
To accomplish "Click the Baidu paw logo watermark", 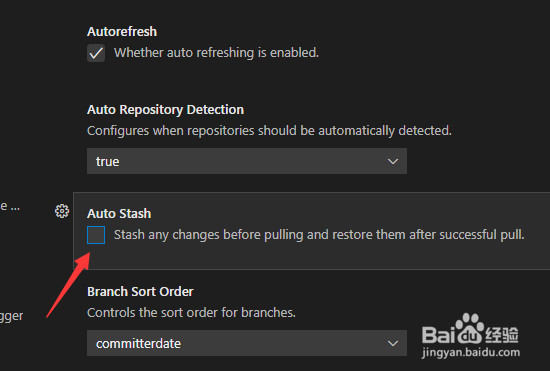I will [x=470, y=329].
